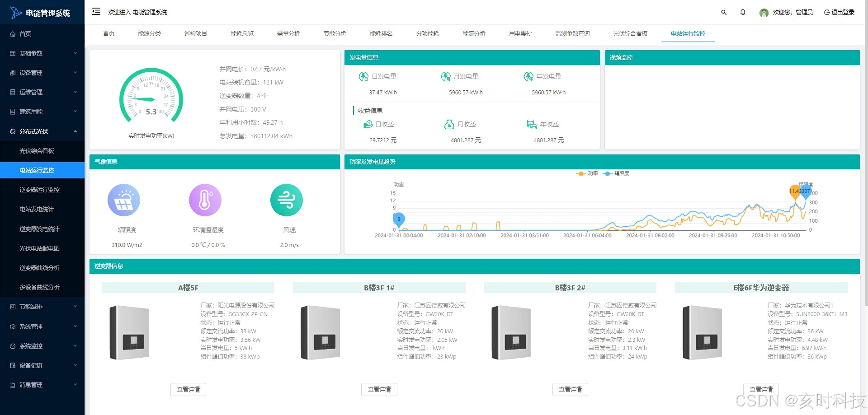Expand 系统监控 menu chevron
Screen dimensions: 868x415
pos(75,346)
